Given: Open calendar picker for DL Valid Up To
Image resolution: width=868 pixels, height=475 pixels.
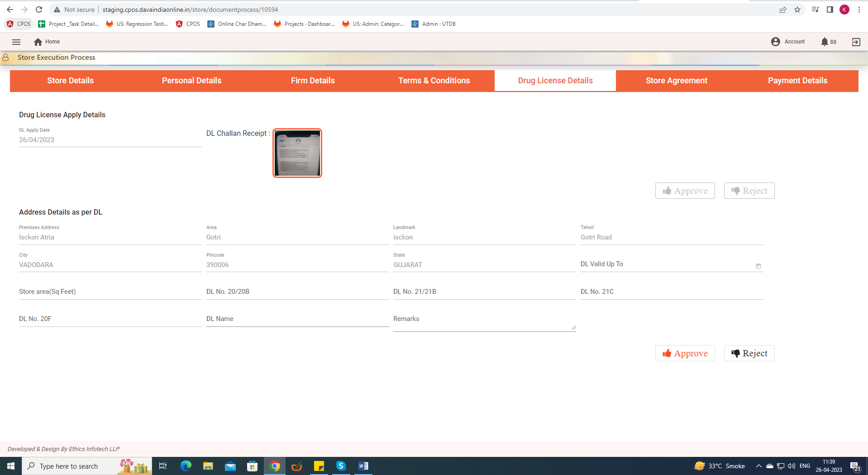Looking at the screenshot, I should (758, 266).
